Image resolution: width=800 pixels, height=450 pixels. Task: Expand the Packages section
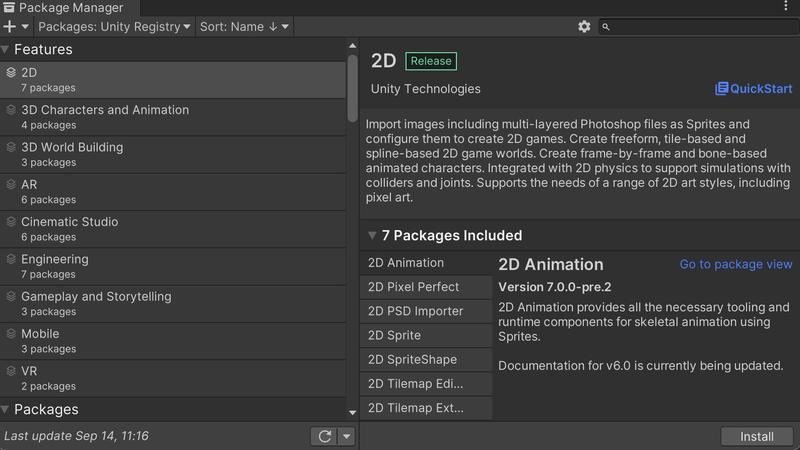pos(6,410)
